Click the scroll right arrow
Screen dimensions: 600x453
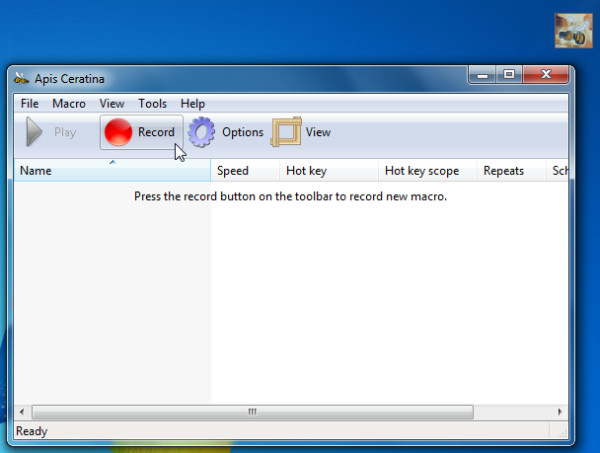pyautogui.click(x=560, y=412)
